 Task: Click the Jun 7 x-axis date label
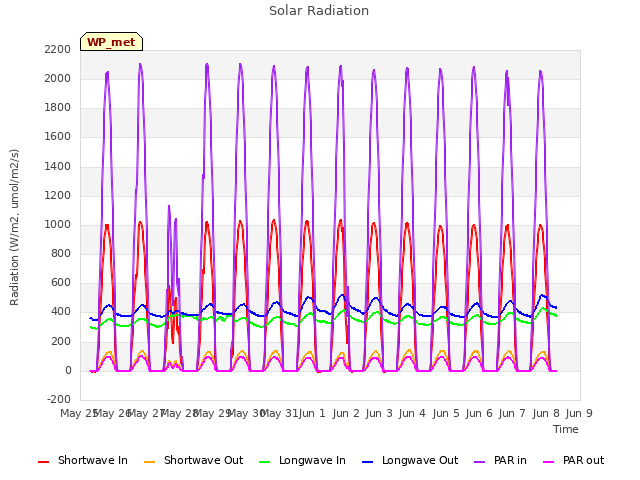(512, 413)
